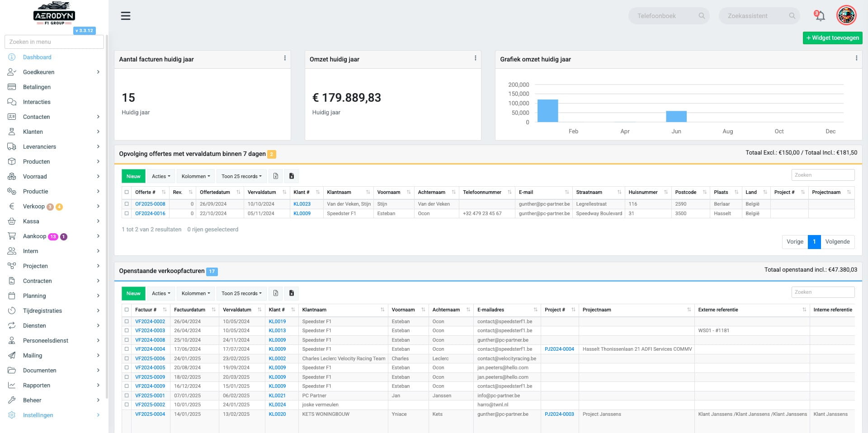Click the Beheer wrench icon
Viewport: 868px width, 433px height.
click(12, 400)
